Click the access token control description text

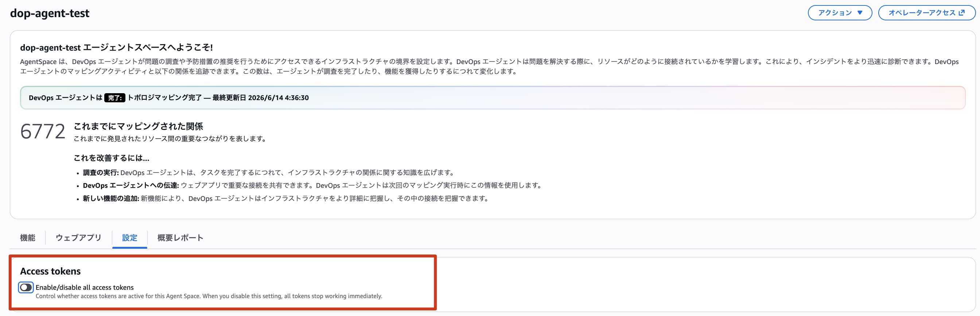click(x=209, y=296)
